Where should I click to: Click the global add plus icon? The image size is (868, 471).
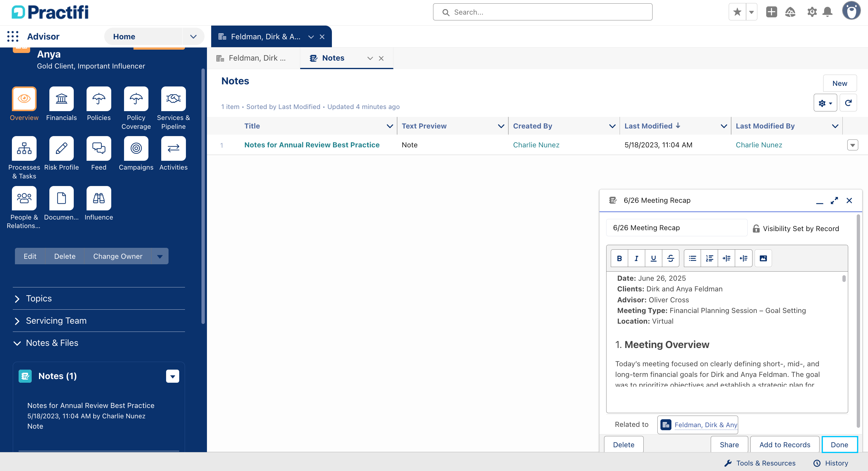pos(771,12)
